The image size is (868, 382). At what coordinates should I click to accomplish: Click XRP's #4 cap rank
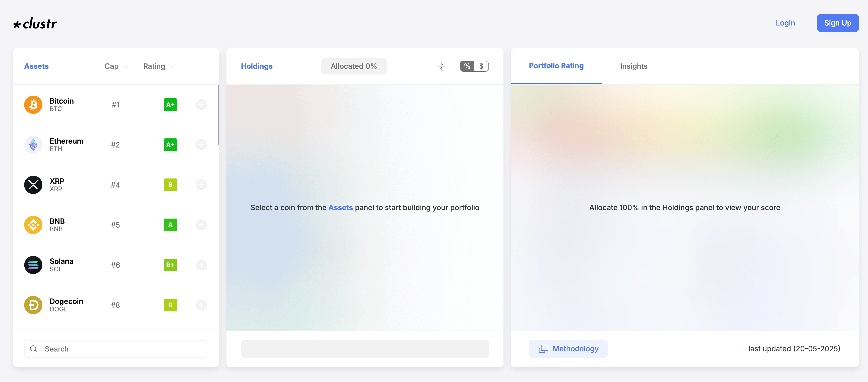(115, 185)
